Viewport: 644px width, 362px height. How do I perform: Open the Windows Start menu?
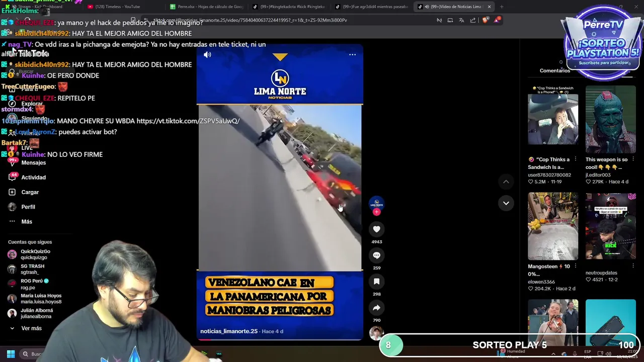click(x=11, y=354)
